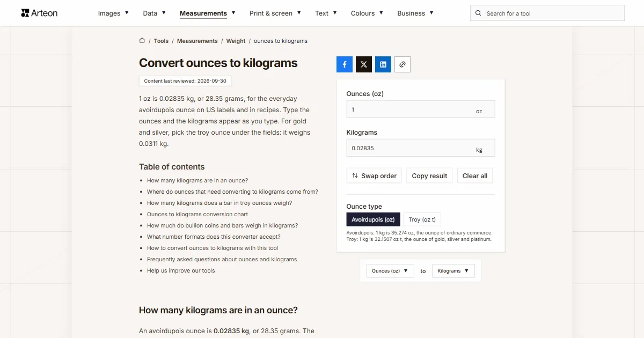644x338 pixels.
Task: Open the Print & screen menu
Action: (275, 13)
